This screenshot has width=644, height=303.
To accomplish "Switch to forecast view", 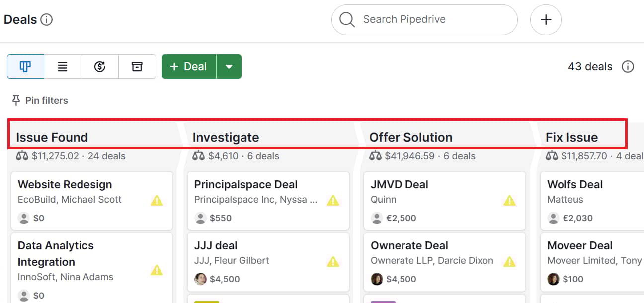I will [100, 67].
